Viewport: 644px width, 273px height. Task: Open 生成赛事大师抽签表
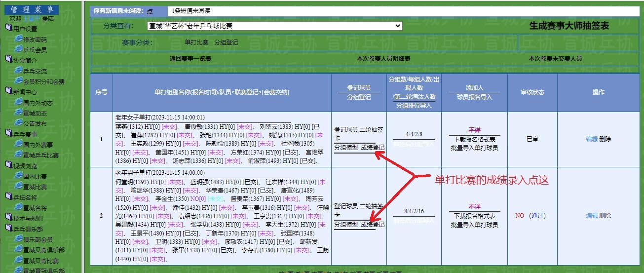pos(568,26)
